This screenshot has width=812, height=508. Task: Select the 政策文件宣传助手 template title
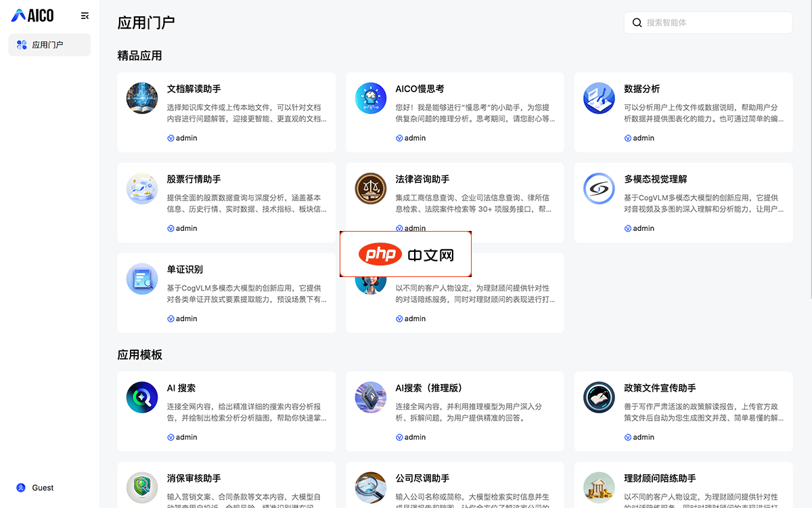[x=660, y=388]
